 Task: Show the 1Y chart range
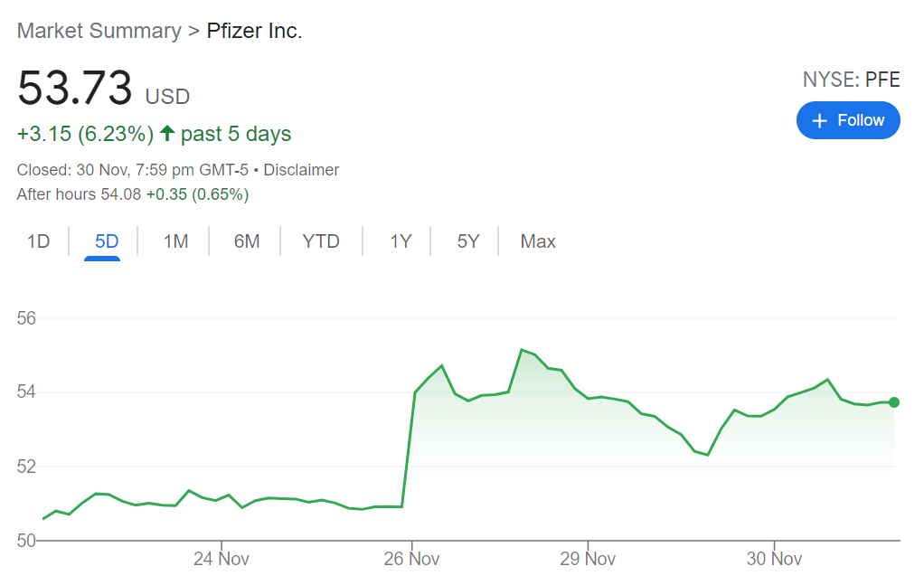tap(401, 241)
